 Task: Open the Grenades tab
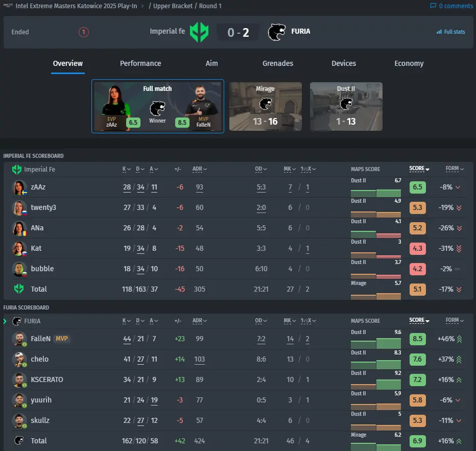pos(278,63)
